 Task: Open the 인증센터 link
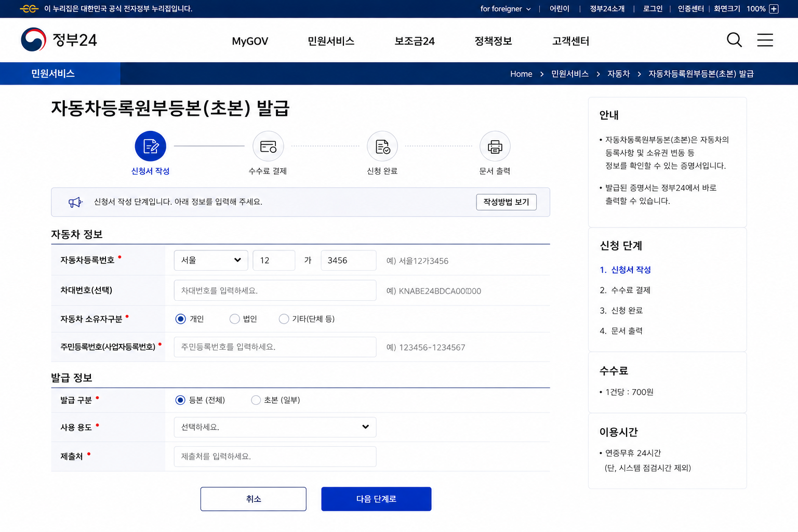[x=691, y=9]
